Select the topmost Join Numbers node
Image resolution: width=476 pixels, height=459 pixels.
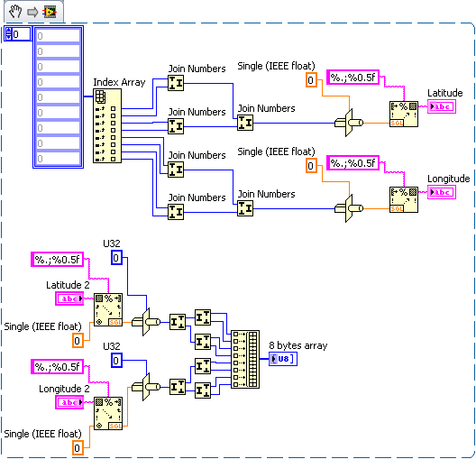176,83
